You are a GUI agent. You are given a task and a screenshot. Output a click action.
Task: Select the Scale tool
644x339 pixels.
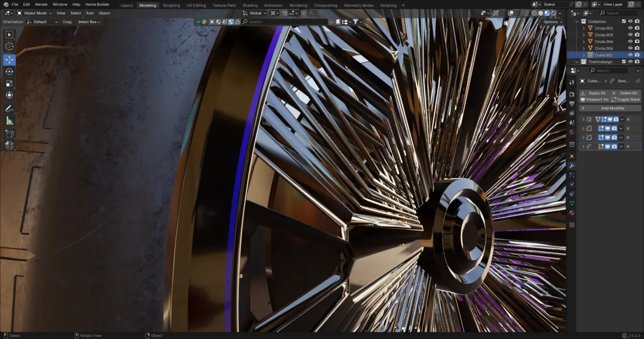(9, 83)
